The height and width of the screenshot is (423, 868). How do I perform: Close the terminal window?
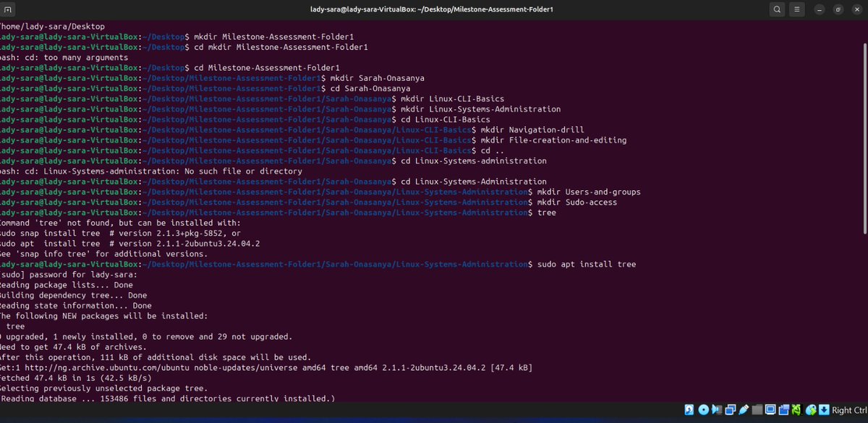click(x=856, y=10)
